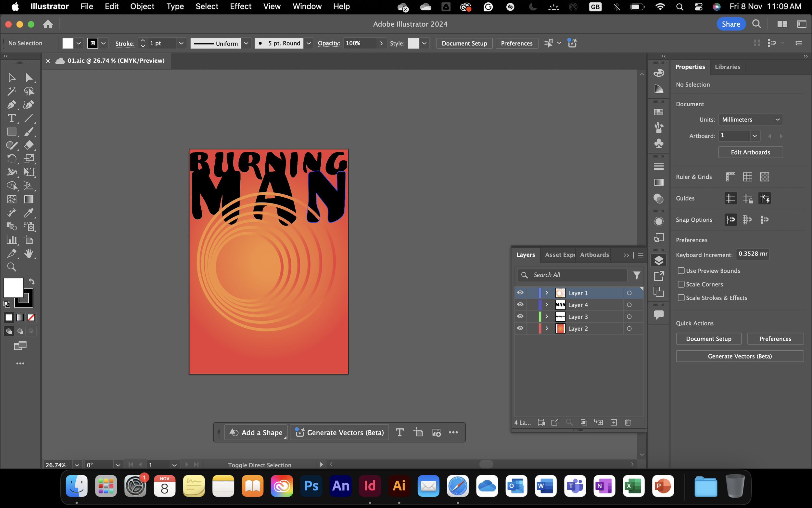Screen dimensions: 812x508
Task: Select the Shape Builder tool
Action: click(x=11, y=186)
